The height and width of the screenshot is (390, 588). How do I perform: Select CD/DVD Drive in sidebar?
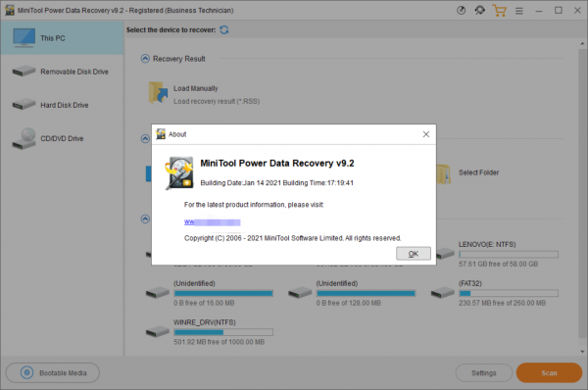(x=63, y=138)
